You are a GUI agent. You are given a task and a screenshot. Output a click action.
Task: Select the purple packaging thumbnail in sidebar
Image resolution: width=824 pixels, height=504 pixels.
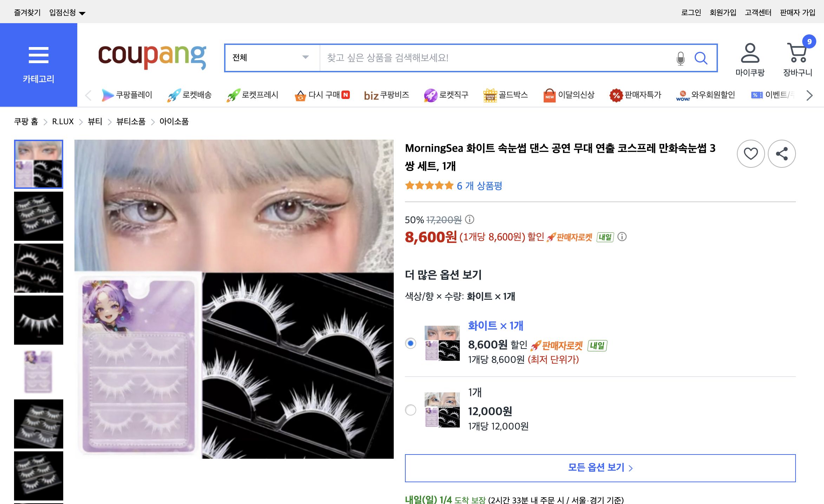tap(39, 371)
